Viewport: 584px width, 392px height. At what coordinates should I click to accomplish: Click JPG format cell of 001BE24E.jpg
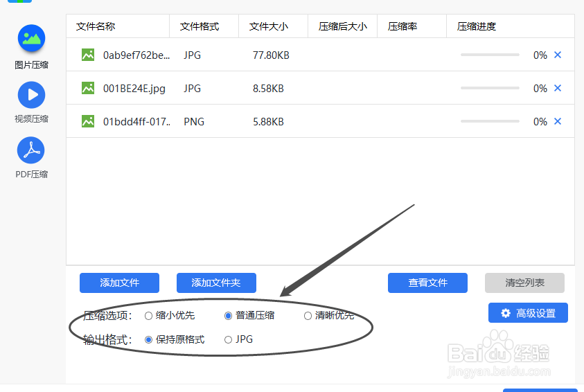192,89
